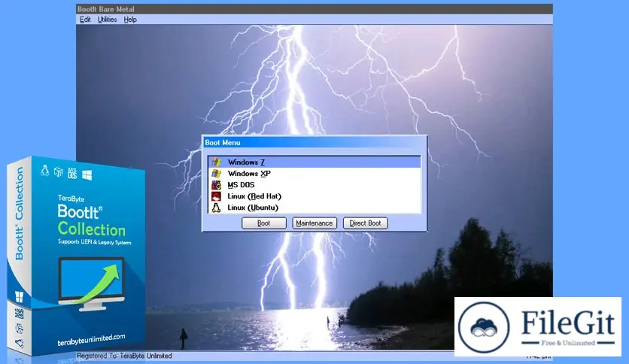Image resolution: width=629 pixels, height=364 pixels.
Task: Click the BootIt Bare Metal title bar
Action: point(314,9)
